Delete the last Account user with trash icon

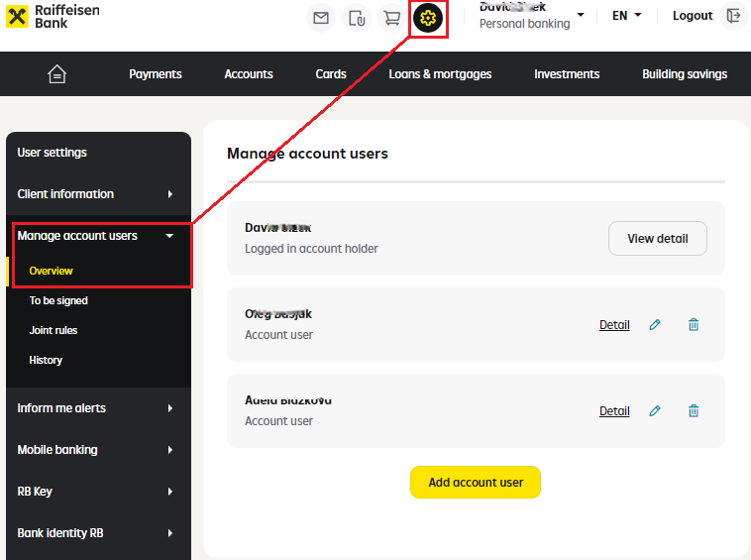click(x=694, y=411)
